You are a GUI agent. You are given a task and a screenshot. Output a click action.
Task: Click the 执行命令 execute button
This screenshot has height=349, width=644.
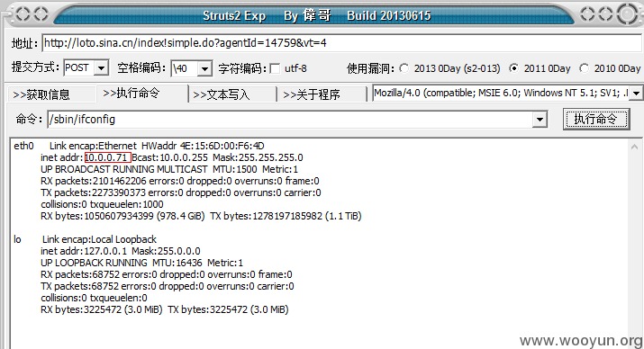(596, 120)
